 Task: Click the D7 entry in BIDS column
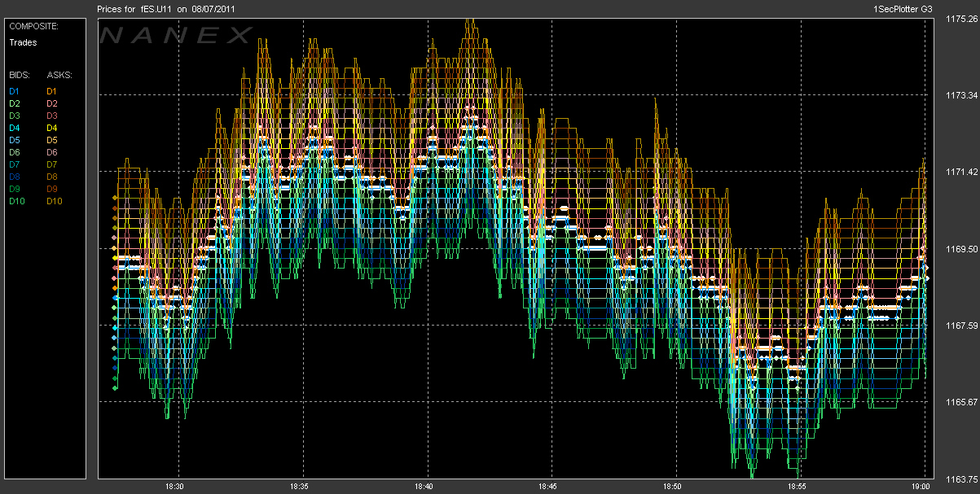tap(14, 164)
